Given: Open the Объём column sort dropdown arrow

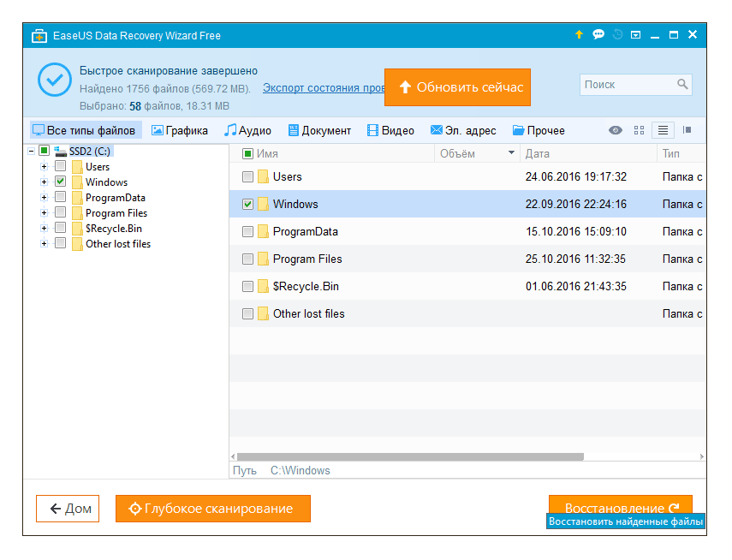Looking at the screenshot, I should 512,153.
